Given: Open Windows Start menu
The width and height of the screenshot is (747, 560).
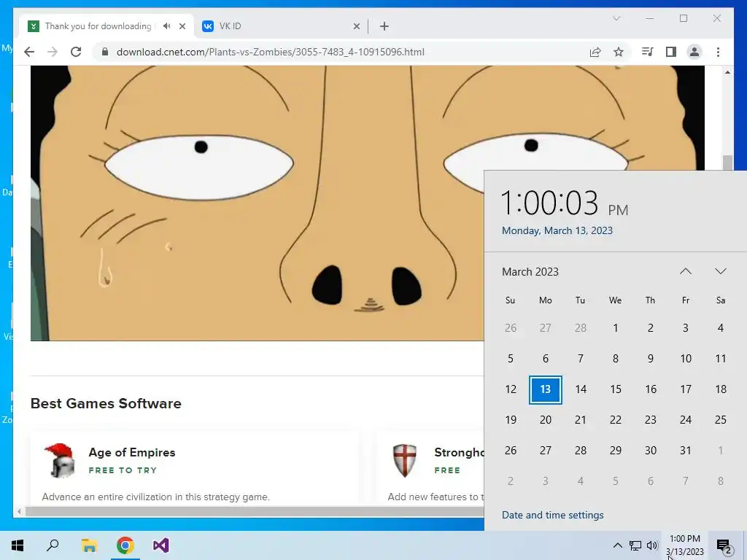Looking at the screenshot, I should 18,545.
